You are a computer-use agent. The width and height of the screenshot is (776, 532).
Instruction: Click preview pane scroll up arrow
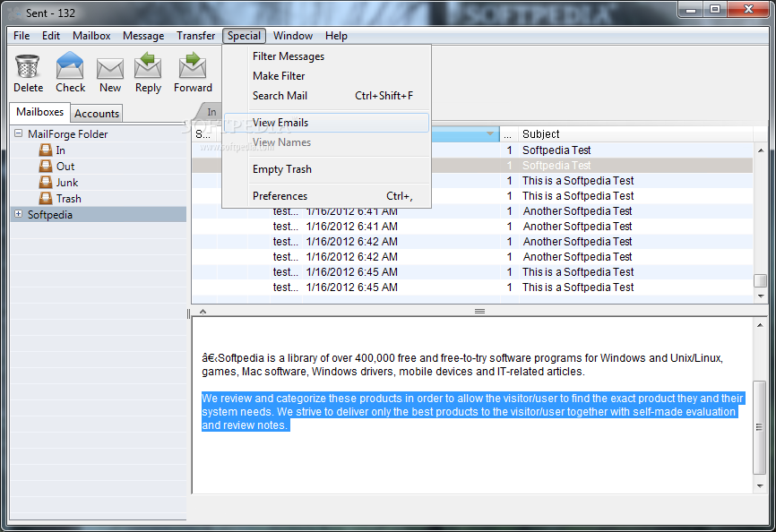[760, 325]
